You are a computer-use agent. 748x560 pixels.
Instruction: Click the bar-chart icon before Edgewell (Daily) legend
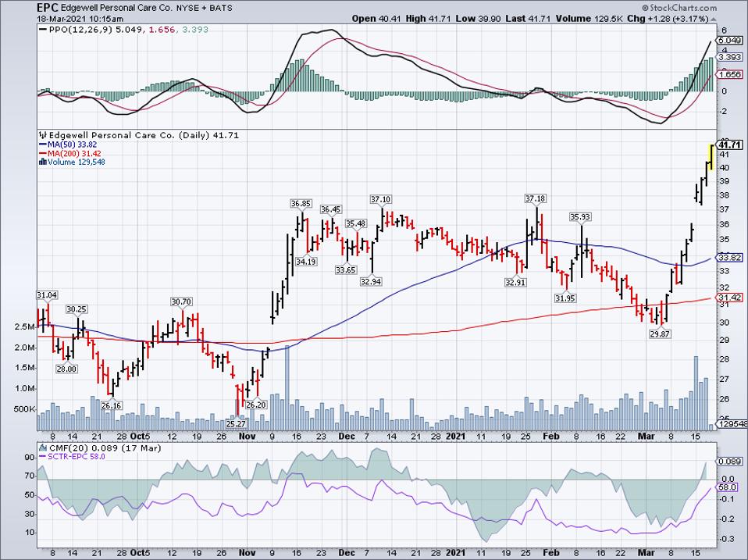(43, 135)
